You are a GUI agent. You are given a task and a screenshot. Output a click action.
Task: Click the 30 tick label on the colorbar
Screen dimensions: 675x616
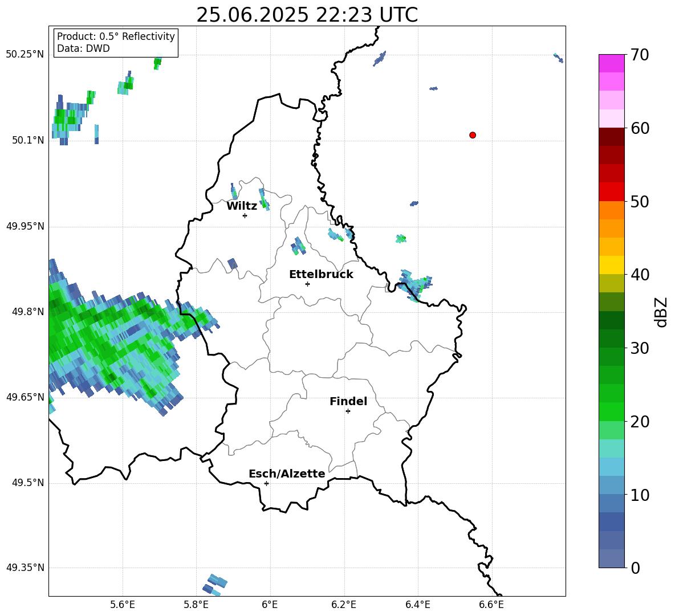(640, 348)
